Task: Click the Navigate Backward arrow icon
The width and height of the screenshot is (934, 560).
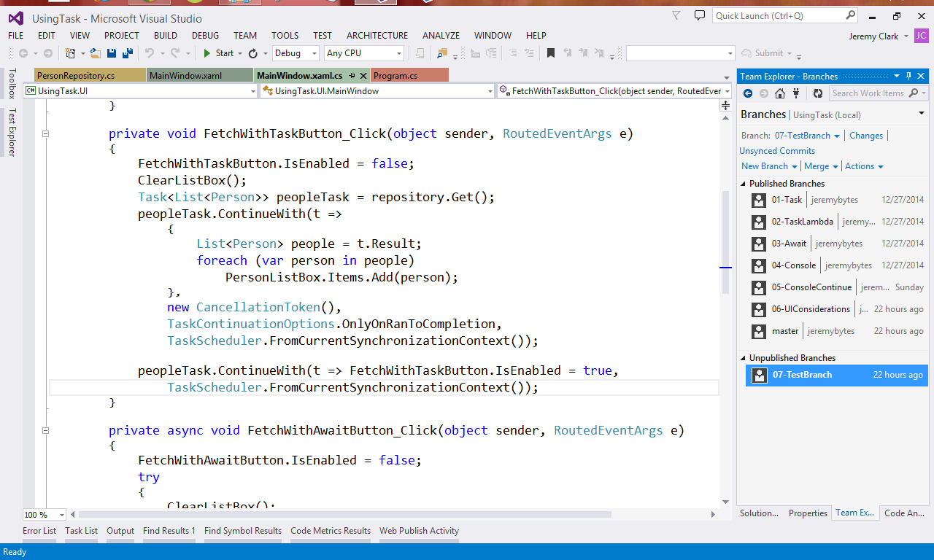Action: tap(24, 52)
